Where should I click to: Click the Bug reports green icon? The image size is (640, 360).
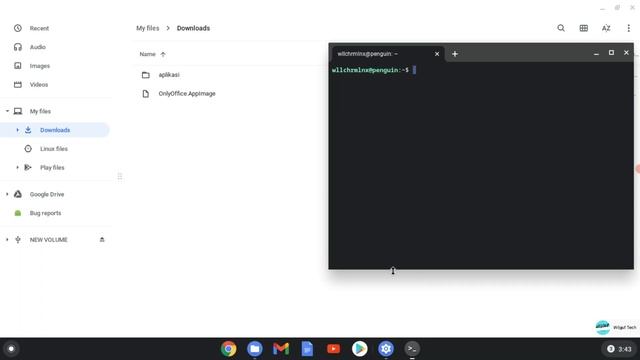click(18, 213)
